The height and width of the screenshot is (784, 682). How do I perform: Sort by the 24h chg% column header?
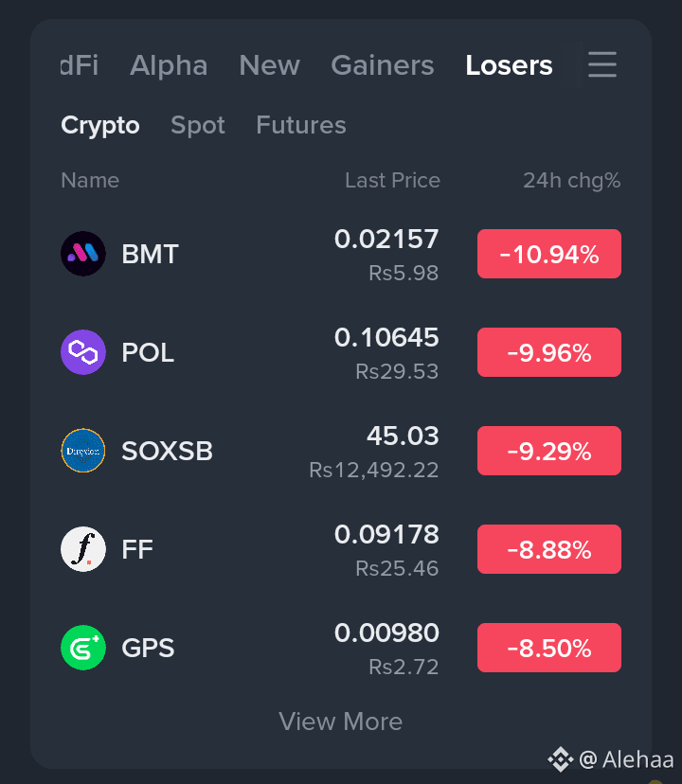571,181
